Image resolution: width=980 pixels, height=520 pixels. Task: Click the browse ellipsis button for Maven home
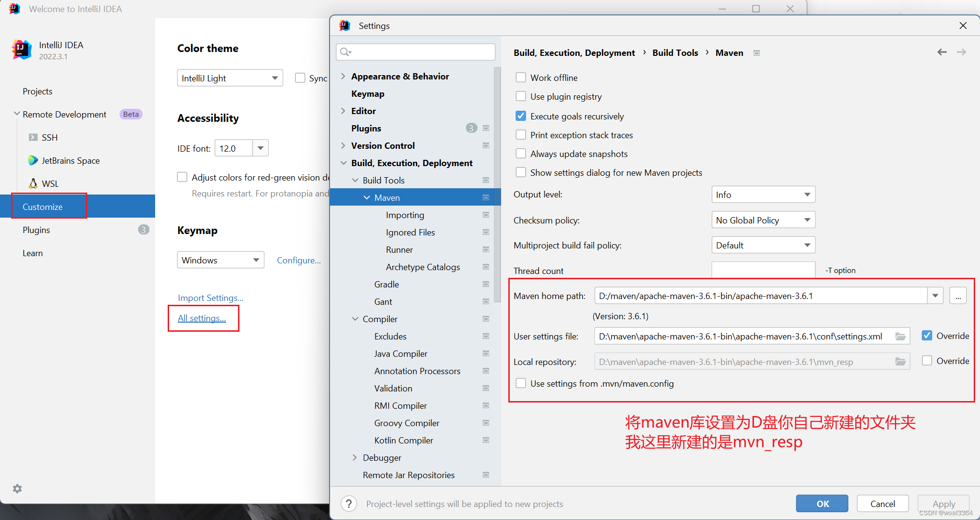point(958,296)
